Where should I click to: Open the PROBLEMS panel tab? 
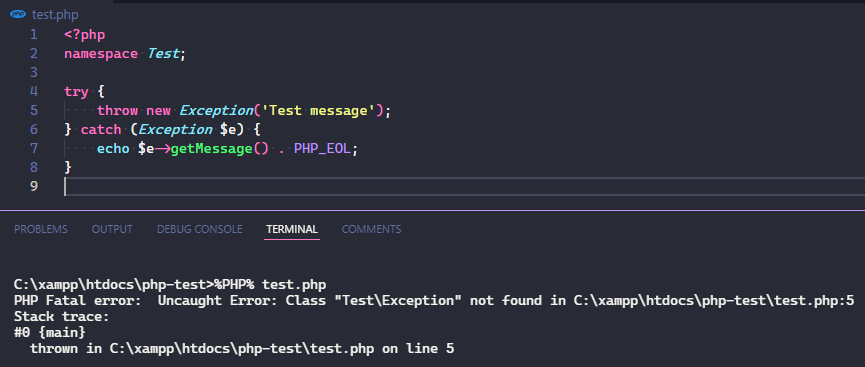coord(41,229)
